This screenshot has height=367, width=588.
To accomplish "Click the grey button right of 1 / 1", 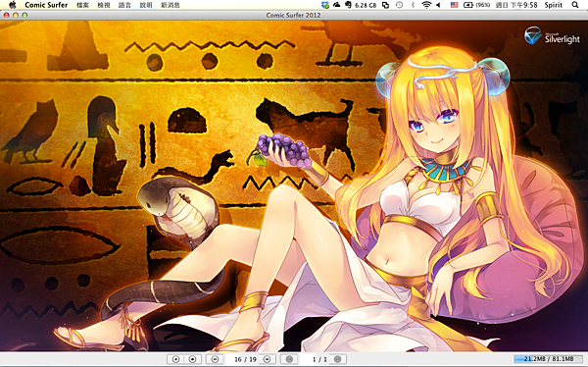I will point(337,359).
